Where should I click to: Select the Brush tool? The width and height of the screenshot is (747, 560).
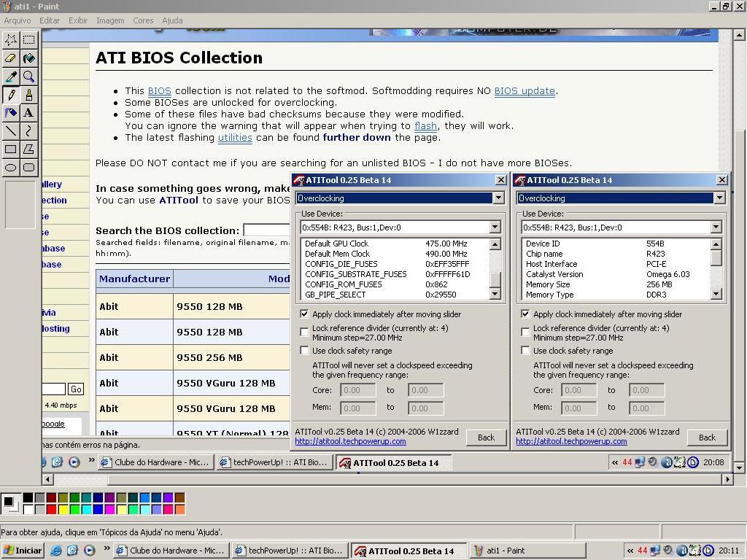[29, 95]
